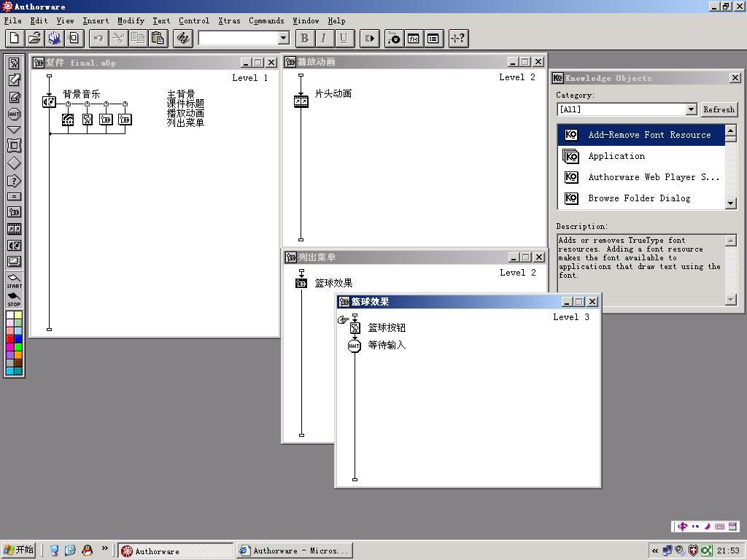Open the Windows 开始 Start button
This screenshot has height=560, width=747.
(x=19, y=550)
